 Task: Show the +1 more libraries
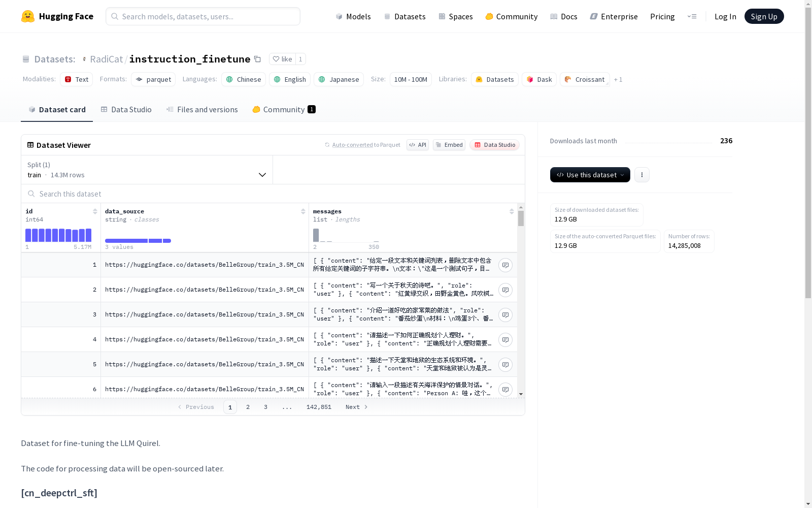click(x=618, y=79)
